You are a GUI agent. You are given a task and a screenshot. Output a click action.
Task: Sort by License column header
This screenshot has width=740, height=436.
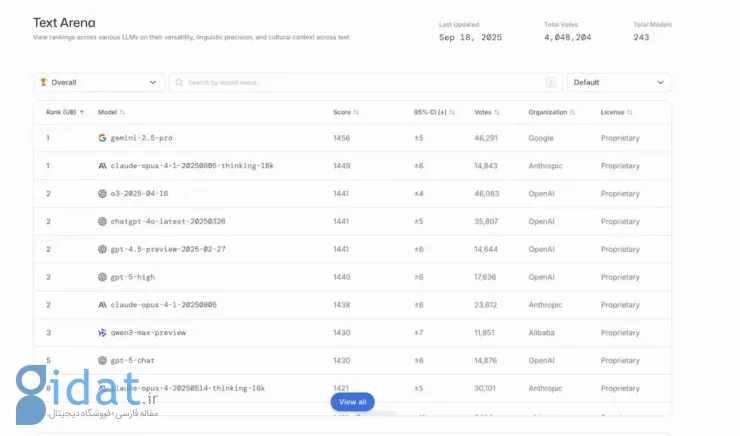point(616,112)
